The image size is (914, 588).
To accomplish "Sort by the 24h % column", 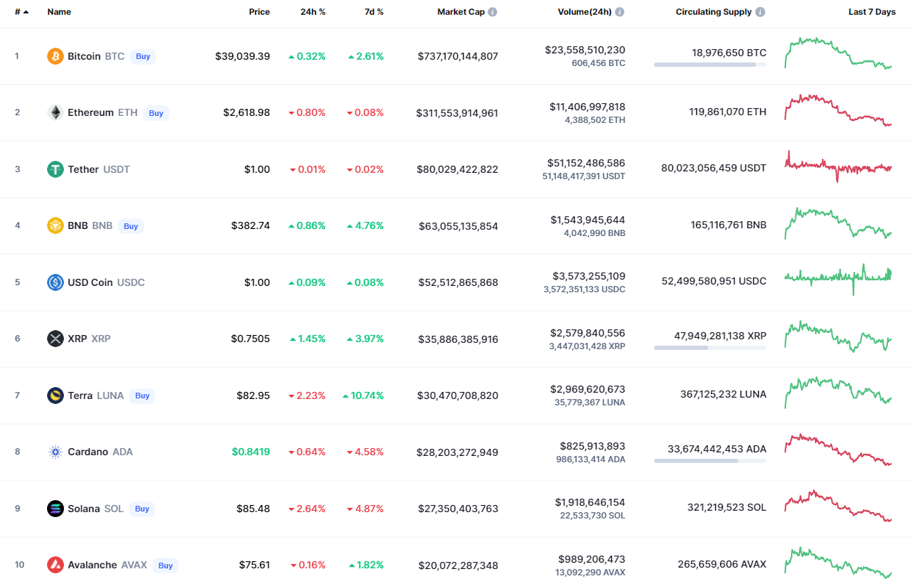I will (313, 12).
